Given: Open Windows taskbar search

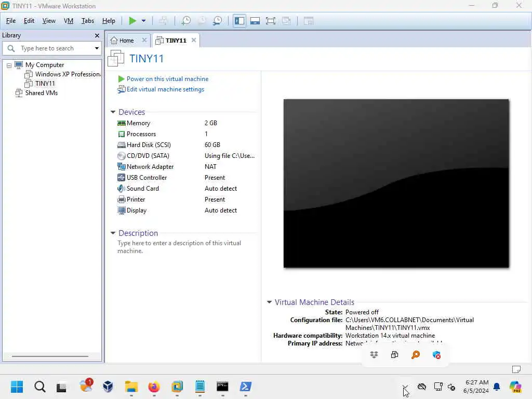Looking at the screenshot, I should coord(39,387).
